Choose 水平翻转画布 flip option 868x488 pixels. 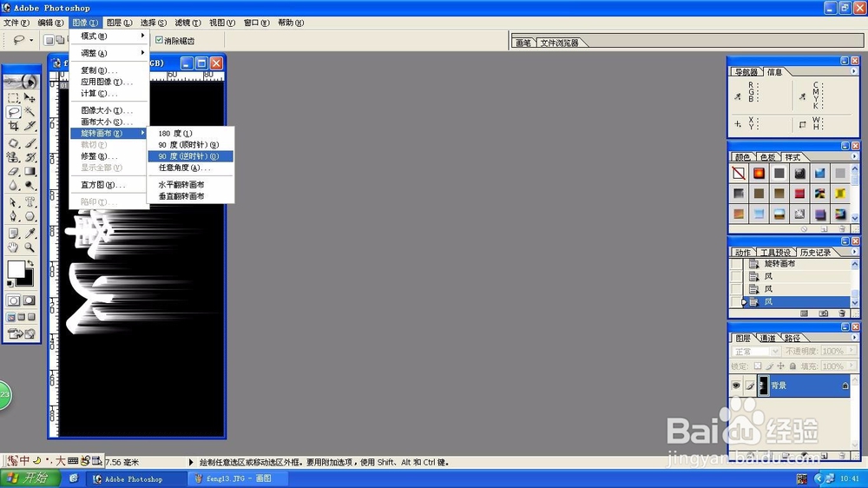click(190, 184)
